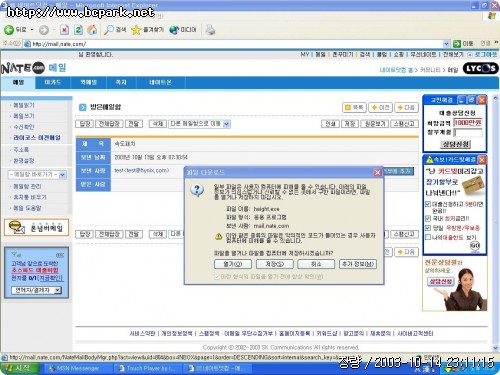
Task: Open MSN Messenger taskbar item
Action: pos(77,368)
